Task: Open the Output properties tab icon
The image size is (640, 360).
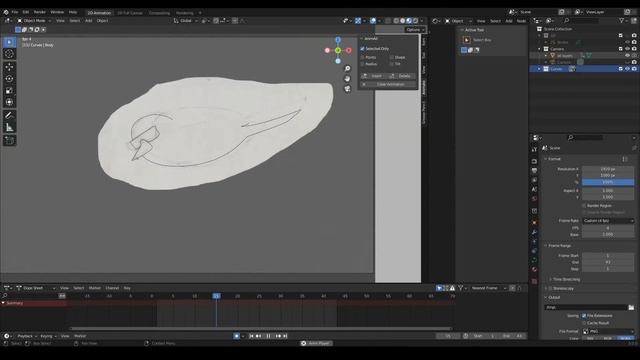Action: tap(534, 171)
